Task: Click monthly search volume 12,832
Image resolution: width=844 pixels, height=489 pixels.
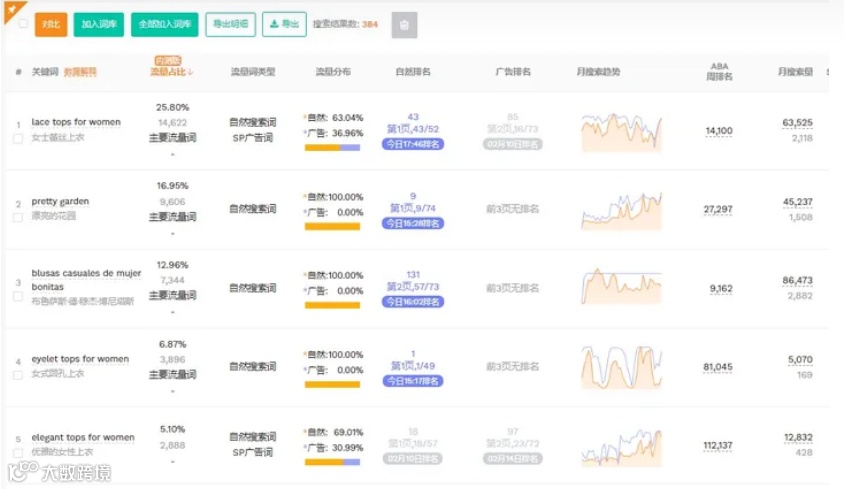Action: 798,438
